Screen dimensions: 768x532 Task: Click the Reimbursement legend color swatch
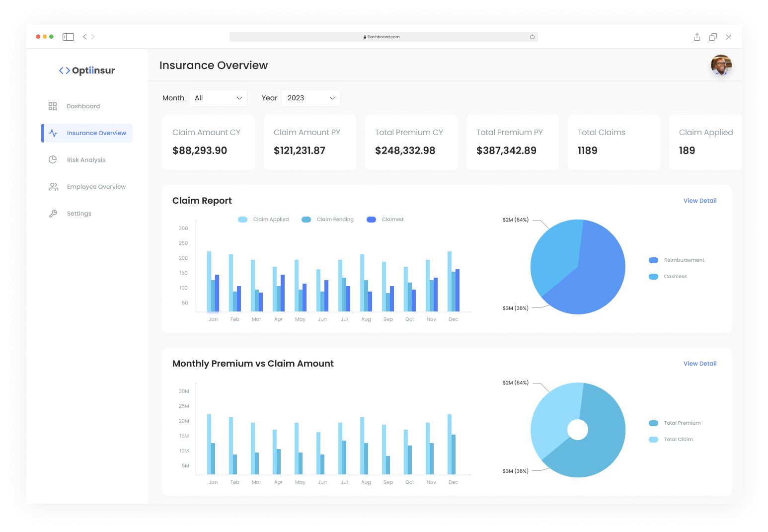653,260
